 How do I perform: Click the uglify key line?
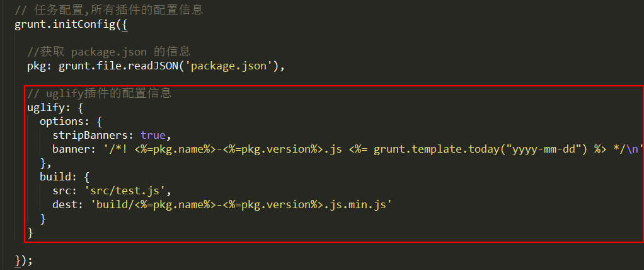55,108
